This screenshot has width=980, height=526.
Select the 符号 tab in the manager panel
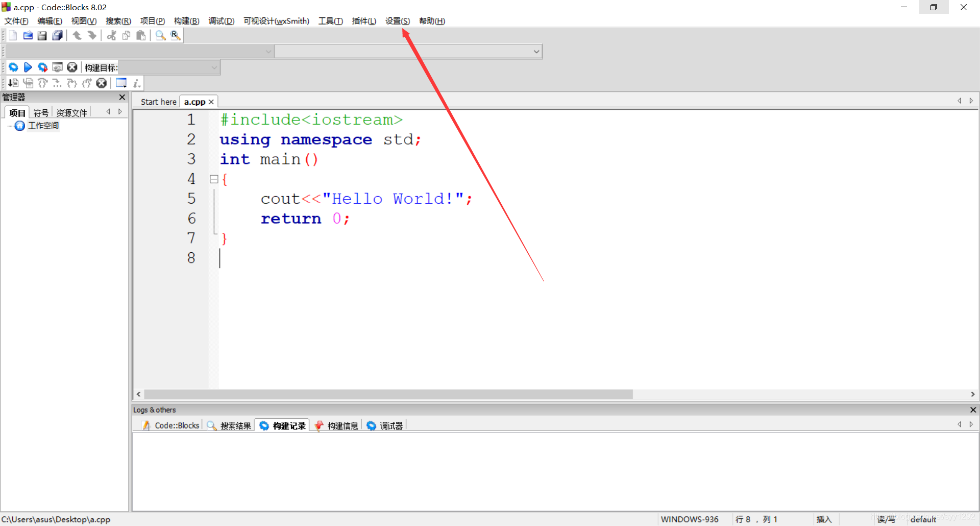[x=41, y=113]
